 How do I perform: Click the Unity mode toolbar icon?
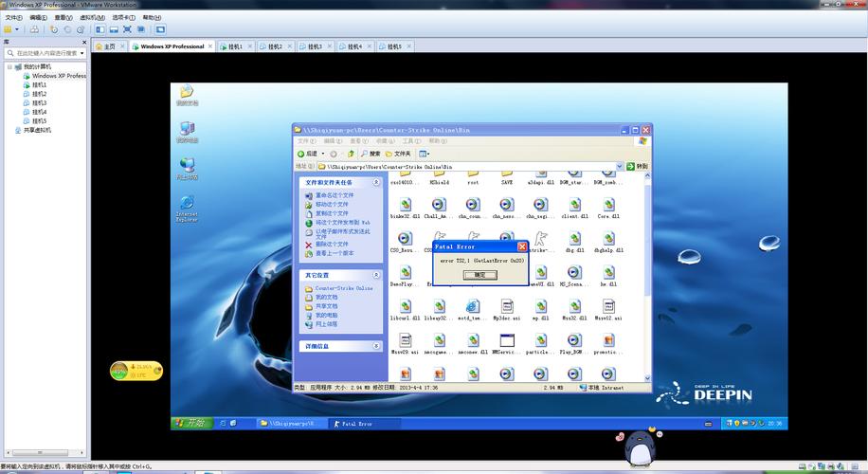[141, 29]
